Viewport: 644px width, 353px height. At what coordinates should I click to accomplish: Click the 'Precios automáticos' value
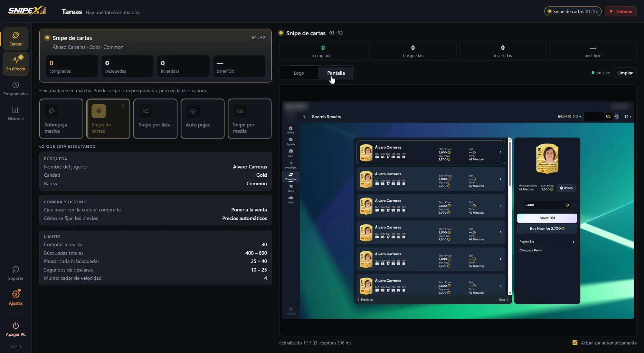pos(244,218)
